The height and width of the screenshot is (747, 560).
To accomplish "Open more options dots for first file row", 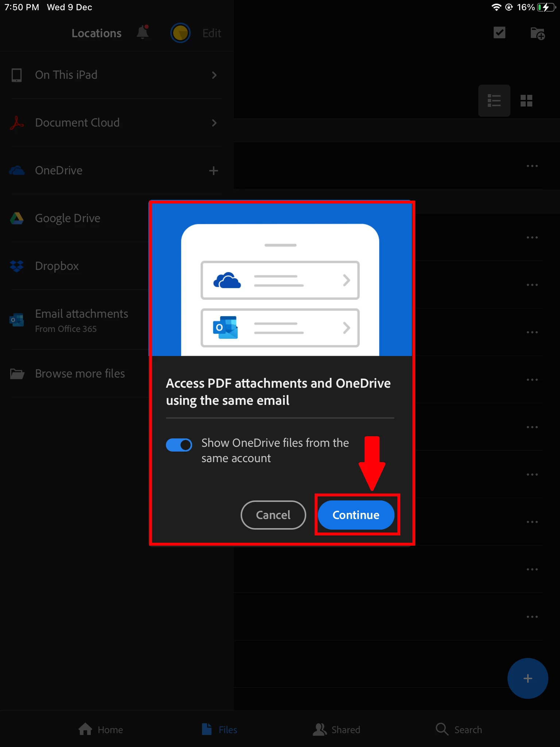I will [532, 166].
